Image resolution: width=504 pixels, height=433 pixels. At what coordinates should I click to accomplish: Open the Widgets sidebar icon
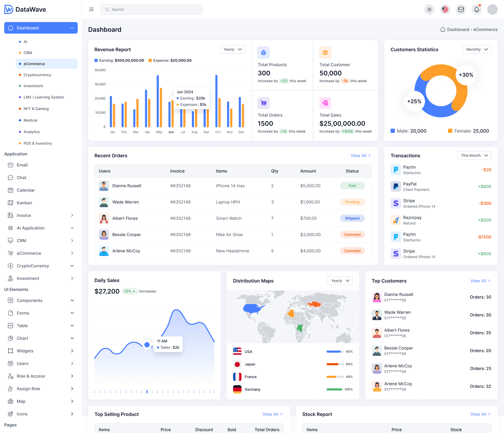[x=10, y=351]
